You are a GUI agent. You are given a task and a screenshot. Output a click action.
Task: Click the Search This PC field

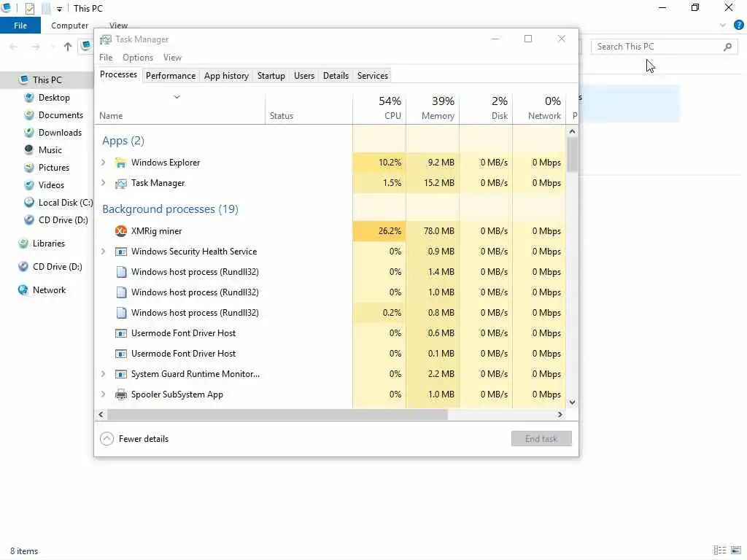pyautogui.click(x=664, y=47)
